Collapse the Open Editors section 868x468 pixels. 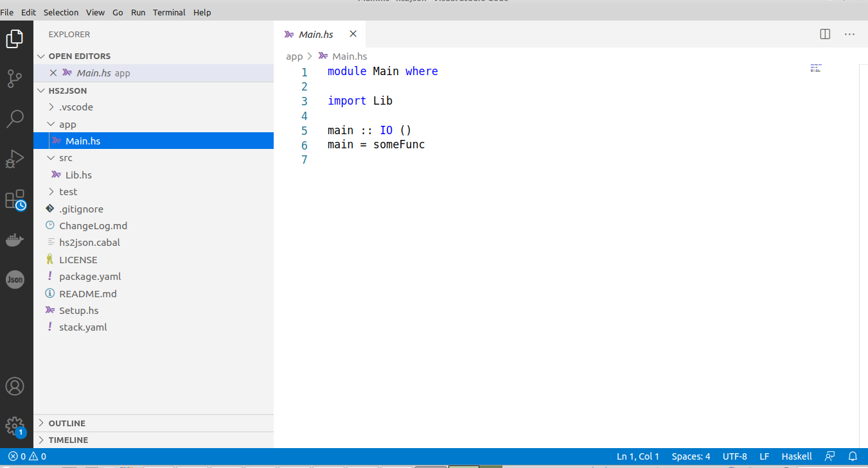[154, 56]
